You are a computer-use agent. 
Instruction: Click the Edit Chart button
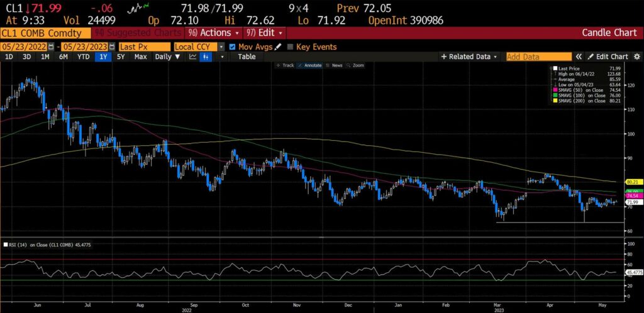pyautogui.click(x=608, y=57)
